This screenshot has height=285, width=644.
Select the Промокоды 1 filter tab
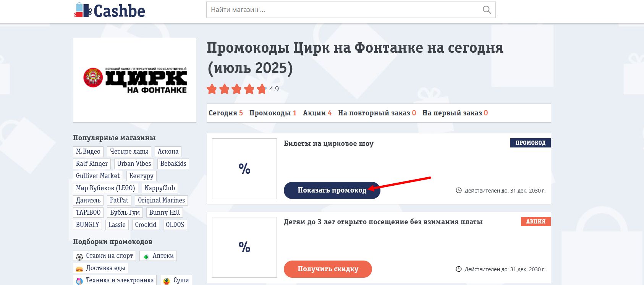coord(273,113)
